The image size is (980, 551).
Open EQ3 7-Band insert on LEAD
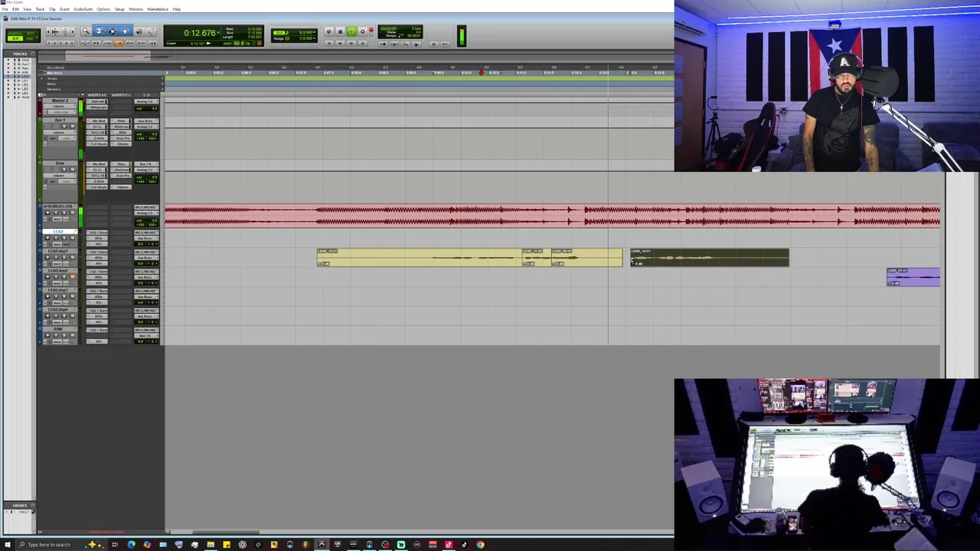click(97, 233)
